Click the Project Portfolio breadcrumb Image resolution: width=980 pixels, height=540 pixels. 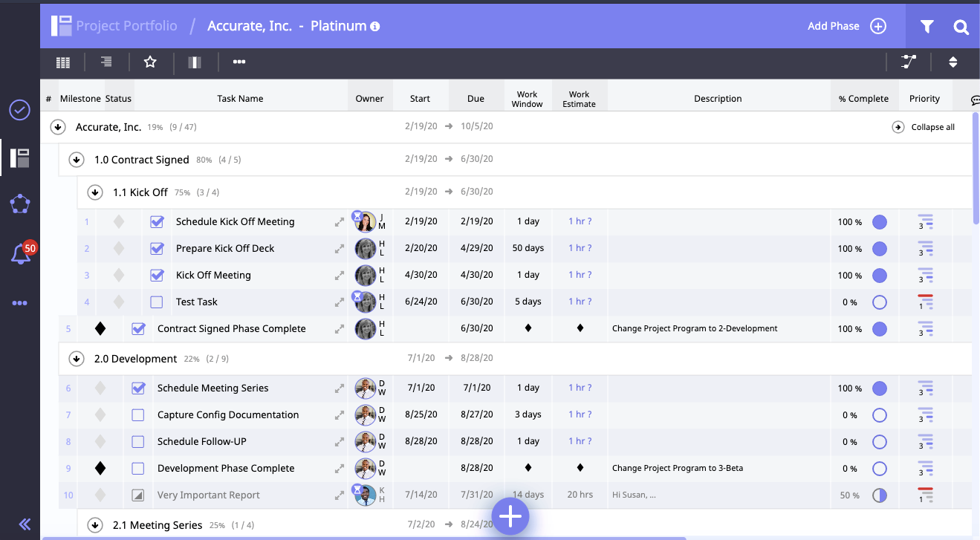[x=126, y=26]
